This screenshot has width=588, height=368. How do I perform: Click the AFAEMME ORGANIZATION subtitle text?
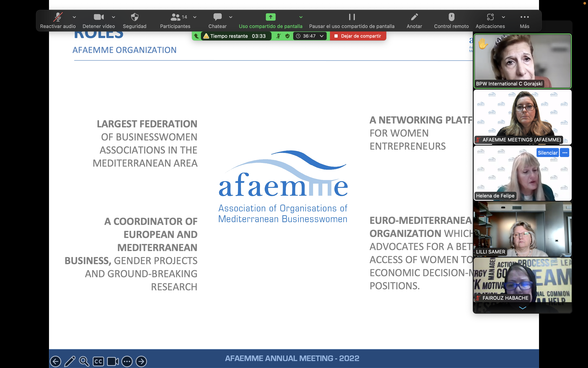124,50
